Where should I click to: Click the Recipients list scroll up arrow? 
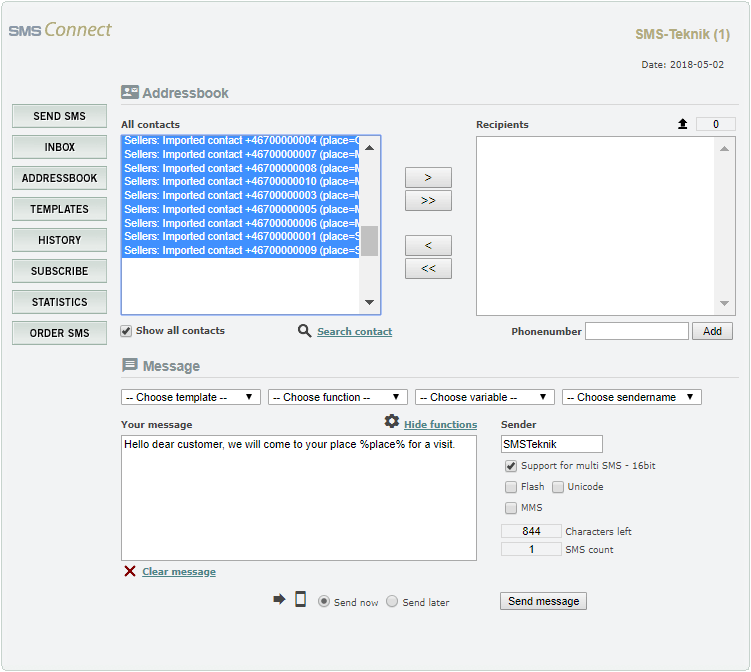point(724,149)
